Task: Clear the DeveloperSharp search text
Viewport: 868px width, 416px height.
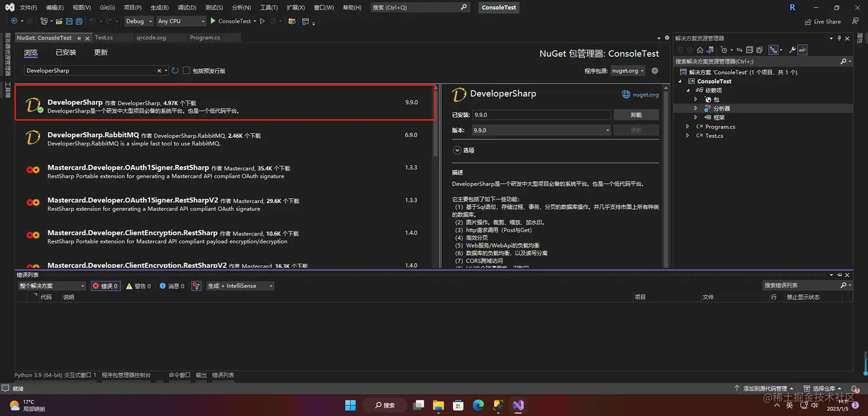Action: point(160,71)
